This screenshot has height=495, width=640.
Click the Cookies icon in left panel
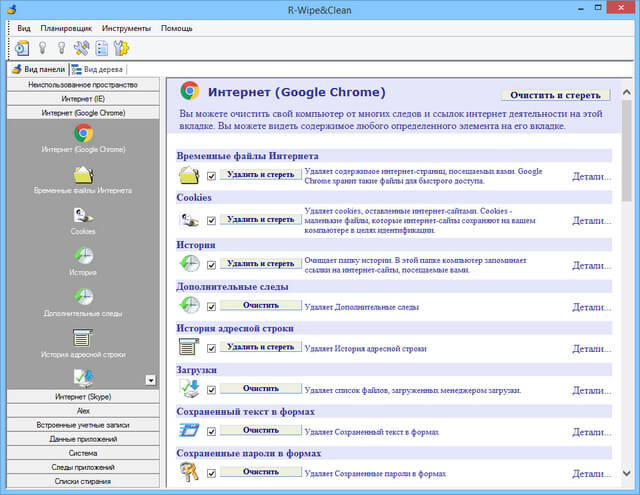click(83, 215)
